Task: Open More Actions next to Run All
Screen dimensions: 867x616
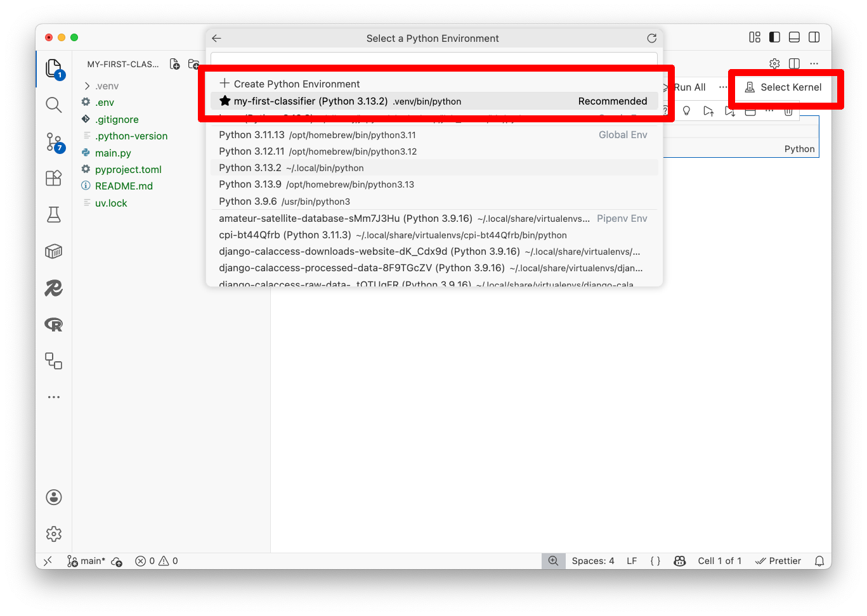Action: [x=723, y=87]
